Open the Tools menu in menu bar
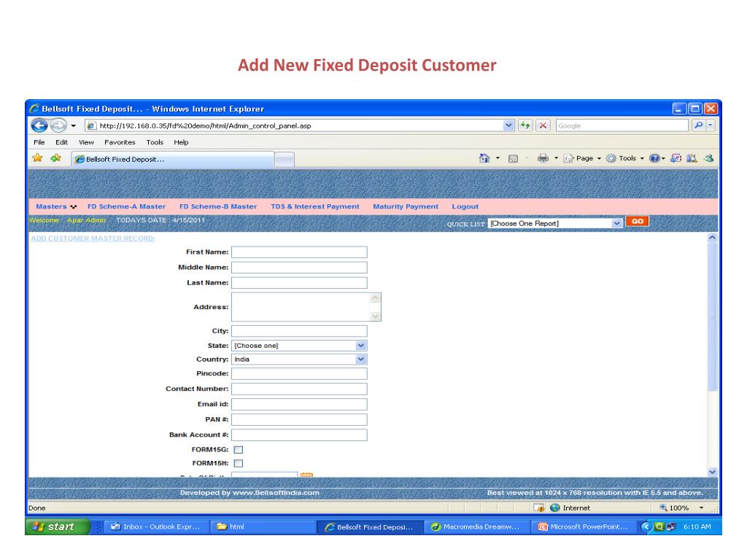This screenshot has width=747, height=560. [x=155, y=142]
